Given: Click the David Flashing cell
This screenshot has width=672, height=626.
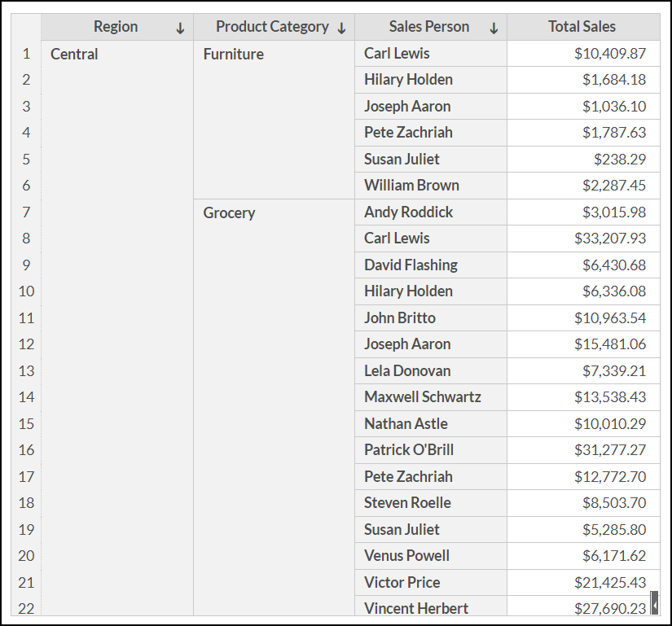Looking at the screenshot, I should pos(411,265).
